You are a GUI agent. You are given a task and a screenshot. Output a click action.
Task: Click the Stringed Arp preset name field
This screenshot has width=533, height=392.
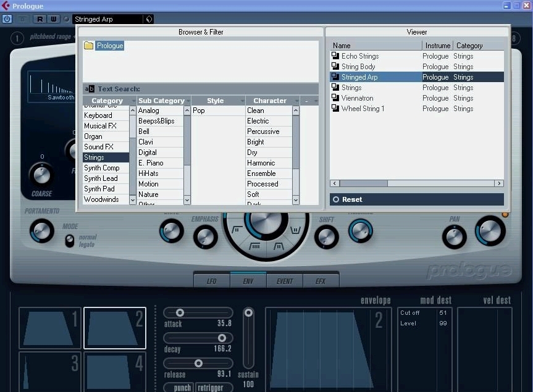pyautogui.click(x=107, y=19)
